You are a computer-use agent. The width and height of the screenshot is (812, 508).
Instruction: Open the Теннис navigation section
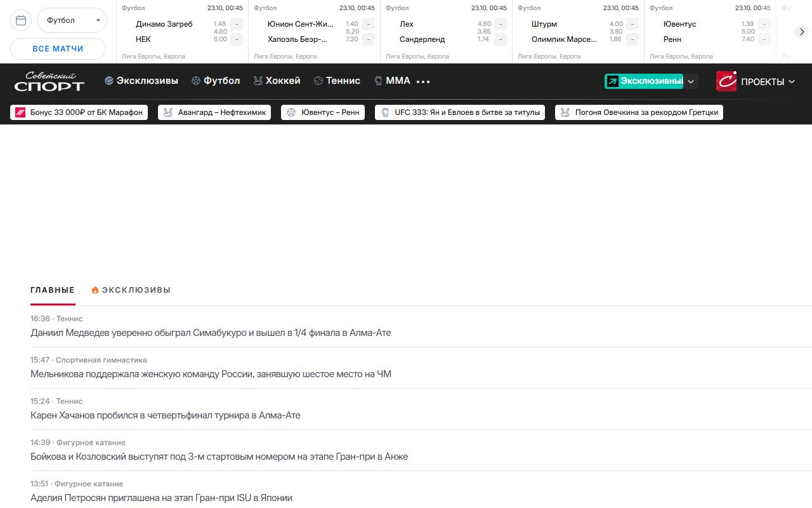coord(337,81)
